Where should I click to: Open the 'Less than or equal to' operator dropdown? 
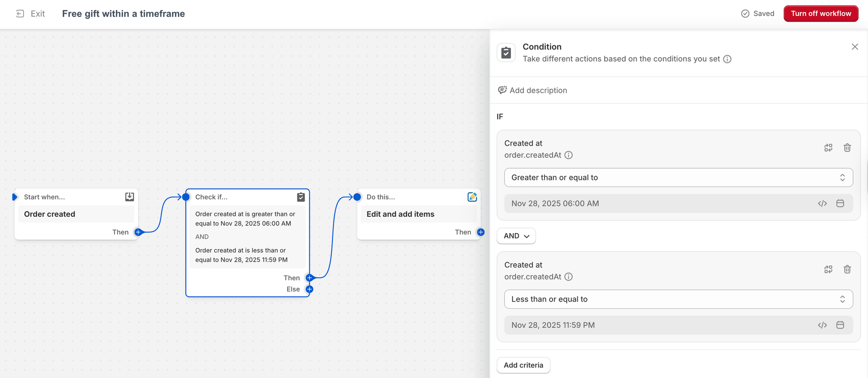[678, 299]
